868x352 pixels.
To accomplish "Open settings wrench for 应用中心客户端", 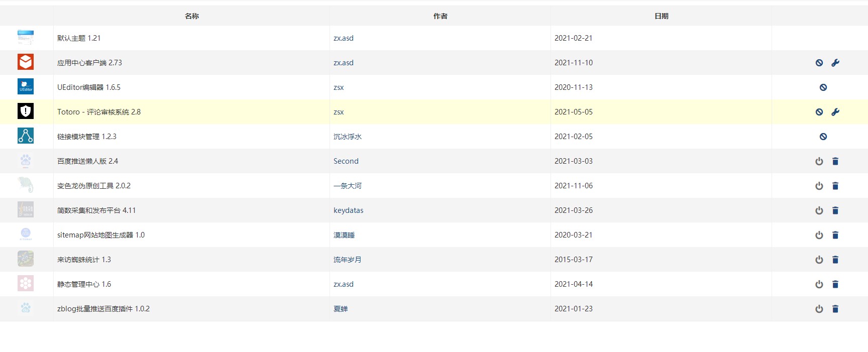I will (x=835, y=63).
